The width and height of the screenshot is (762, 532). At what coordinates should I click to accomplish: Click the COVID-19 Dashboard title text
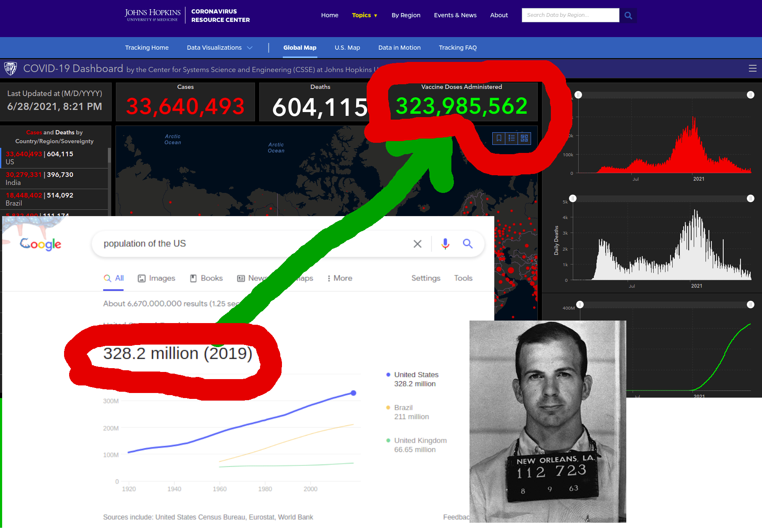click(x=73, y=69)
